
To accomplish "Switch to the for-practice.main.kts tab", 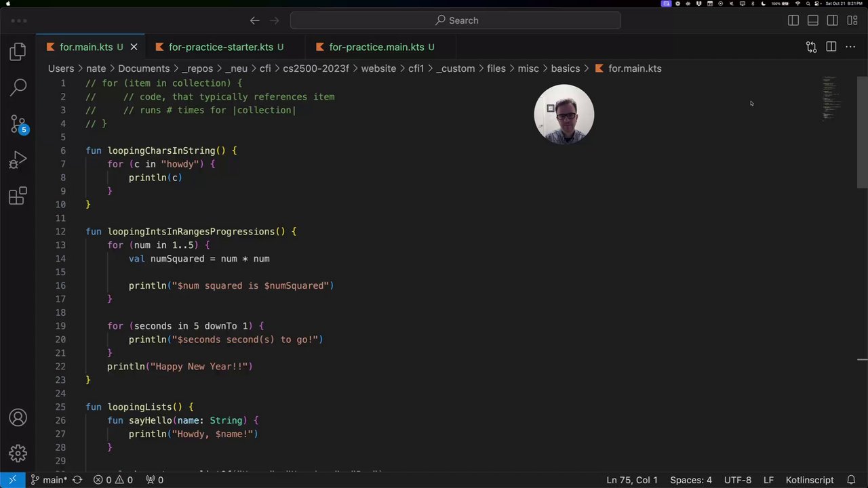I will click(x=381, y=47).
